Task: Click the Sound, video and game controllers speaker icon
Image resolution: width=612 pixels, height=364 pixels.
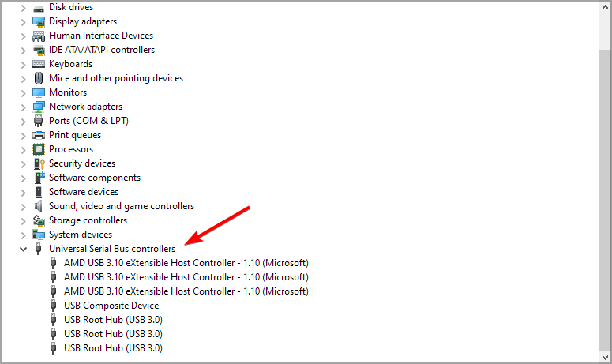Action: pyautogui.click(x=38, y=206)
